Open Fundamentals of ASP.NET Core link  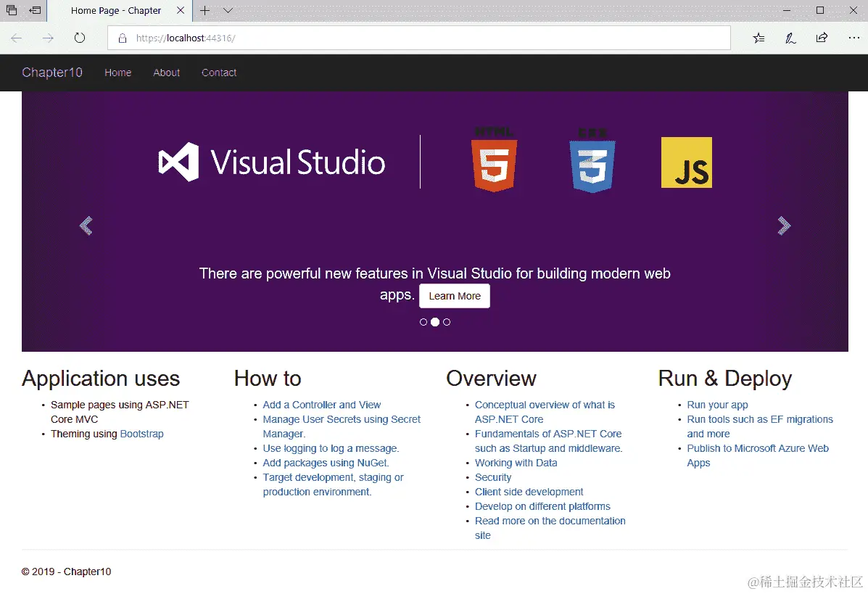click(x=548, y=441)
